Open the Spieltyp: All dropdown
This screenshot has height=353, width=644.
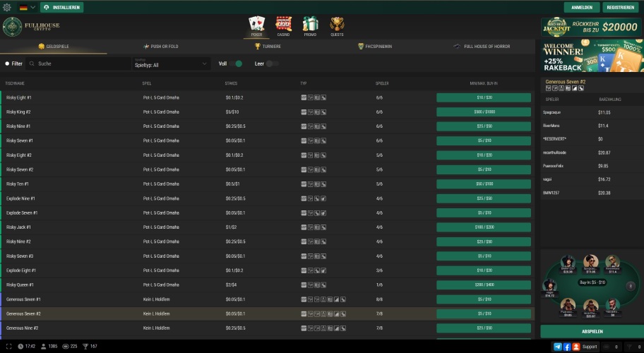coord(171,64)
